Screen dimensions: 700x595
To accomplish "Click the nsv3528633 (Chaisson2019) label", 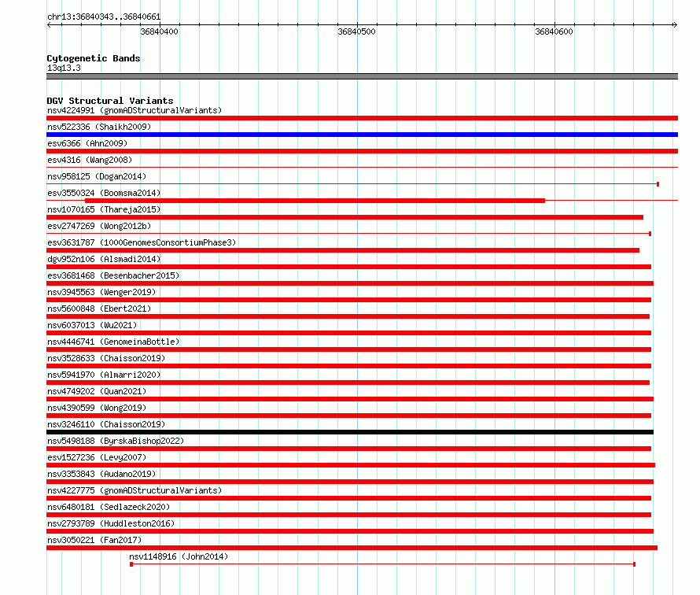I will tap(106, 358).
